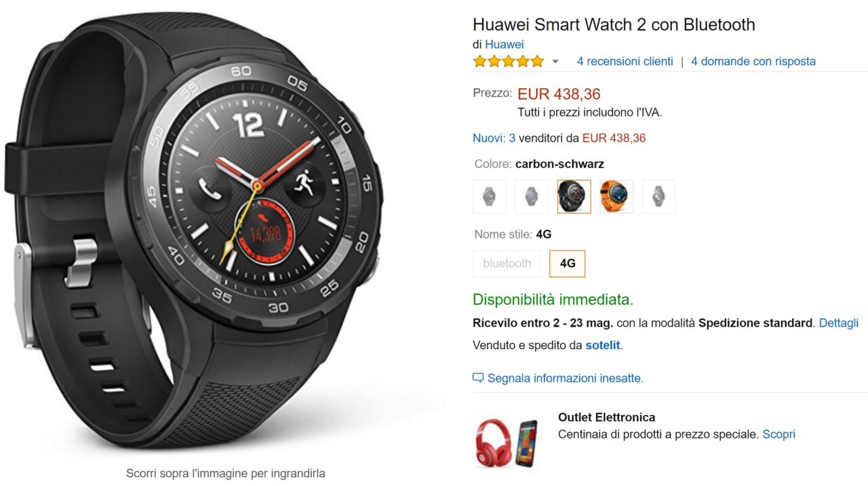Viewport: 868px width, 486px height.
Task: Choose the second grey watch color option
Action: pos(532,197)
